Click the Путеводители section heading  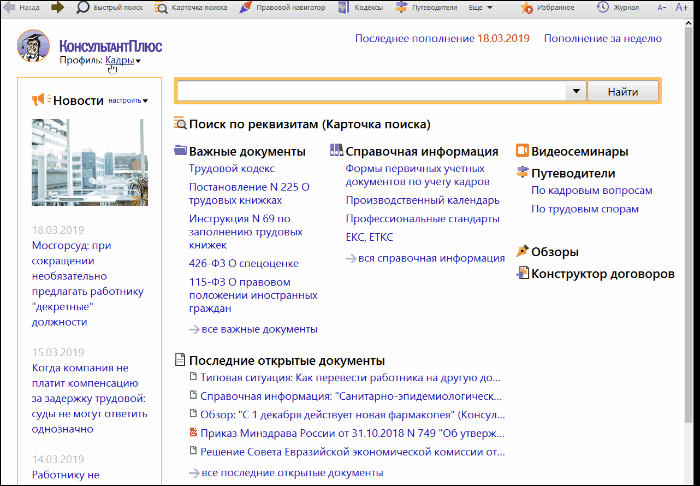point(573,173)
